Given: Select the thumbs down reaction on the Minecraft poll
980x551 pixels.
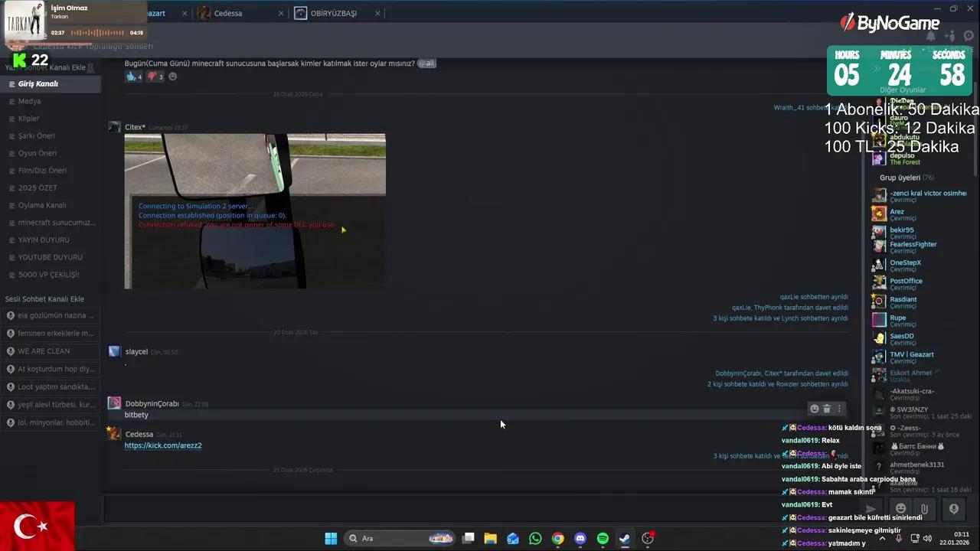Looking at the screenshot, I should coord(152,77).
